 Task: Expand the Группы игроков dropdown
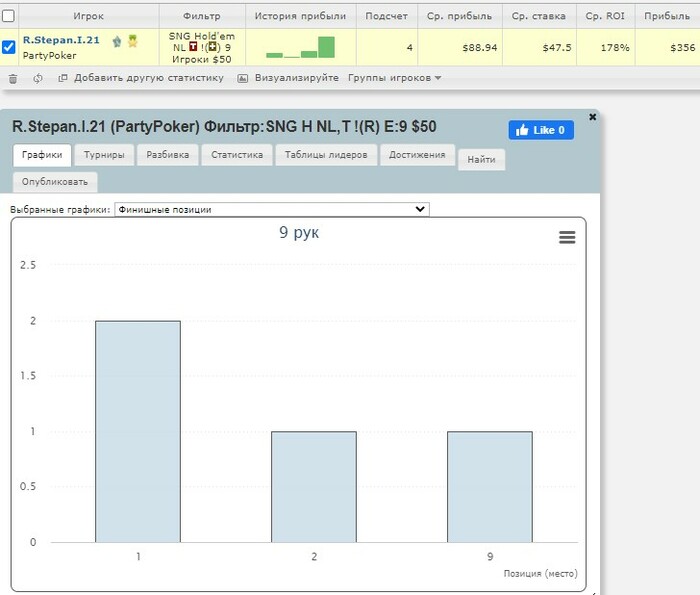pyautogui.click(x=395, y=78)
